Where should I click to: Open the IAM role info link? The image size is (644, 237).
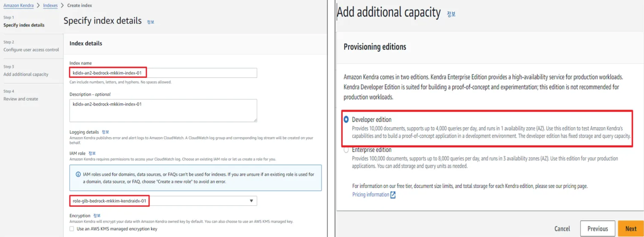92,153
